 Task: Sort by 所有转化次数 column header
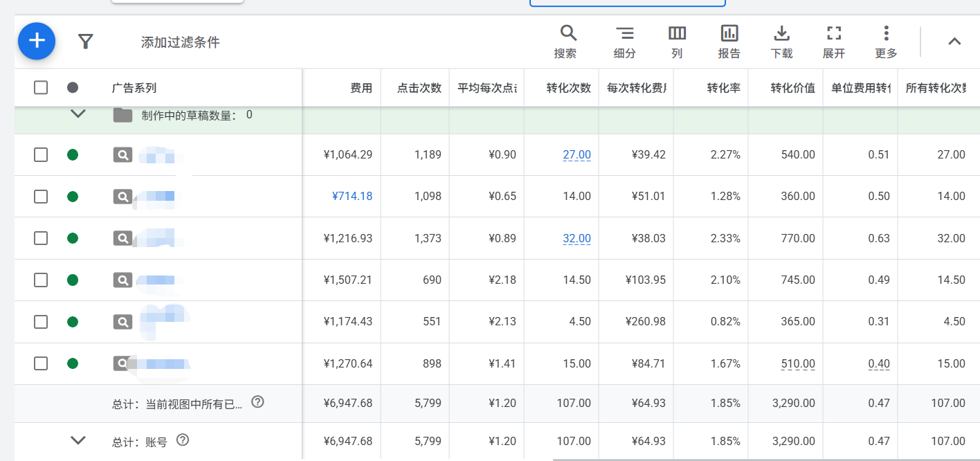point(936,88)
